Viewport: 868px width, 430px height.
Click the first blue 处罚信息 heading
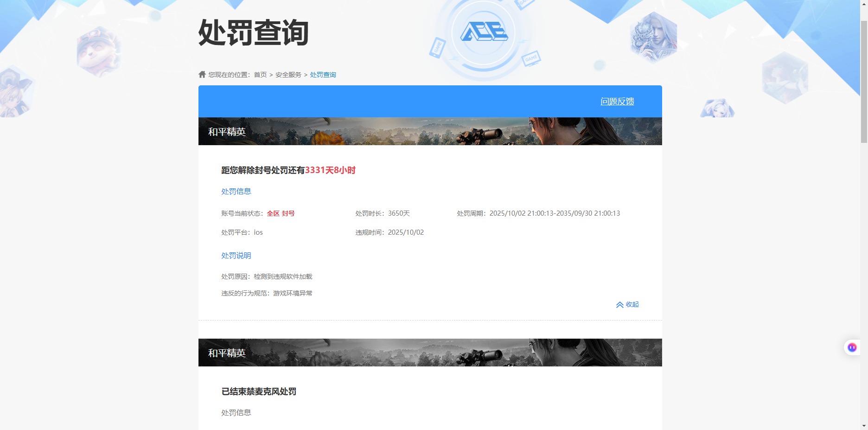click(x=236, y=191)
